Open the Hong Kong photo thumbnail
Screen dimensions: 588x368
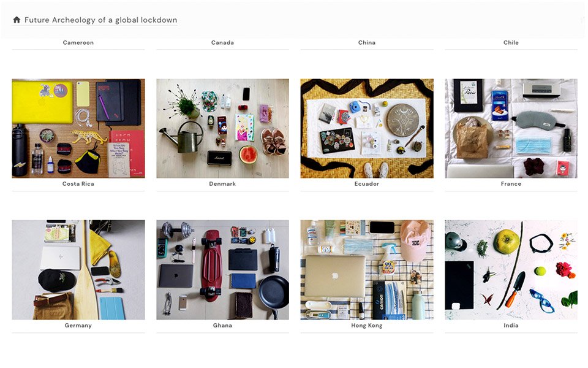tap(367, 270)
